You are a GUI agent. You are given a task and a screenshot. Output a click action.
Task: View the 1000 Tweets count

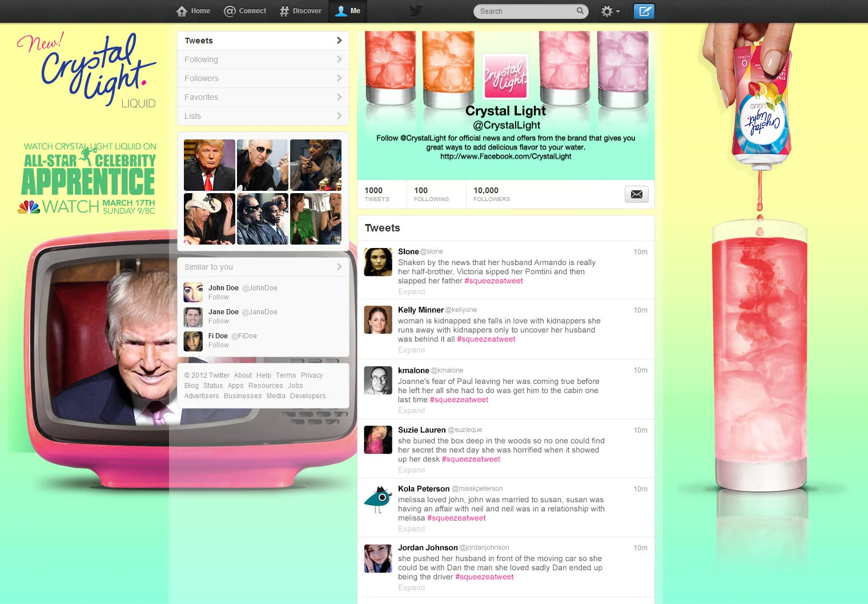tap(377, 194)
